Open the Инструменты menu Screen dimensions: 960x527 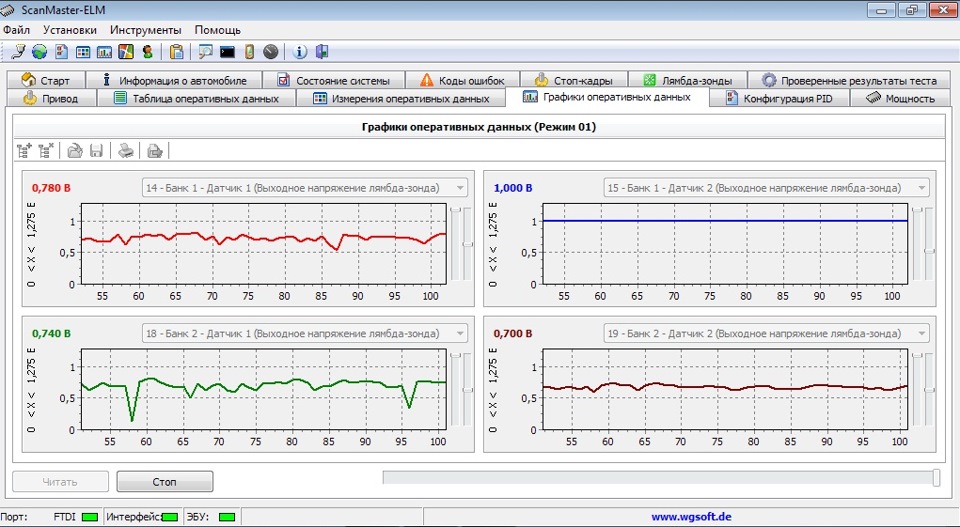[146, 30]
